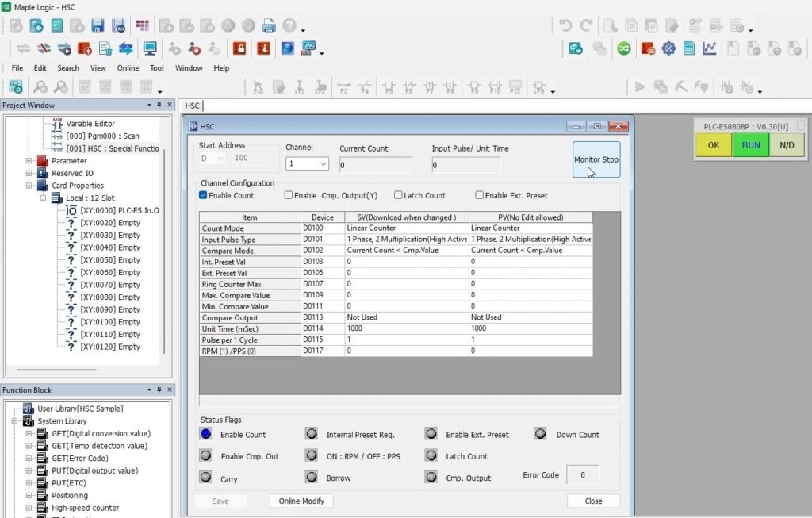Click the monitor-with-graph icon beside the globe

click(308, 48)
